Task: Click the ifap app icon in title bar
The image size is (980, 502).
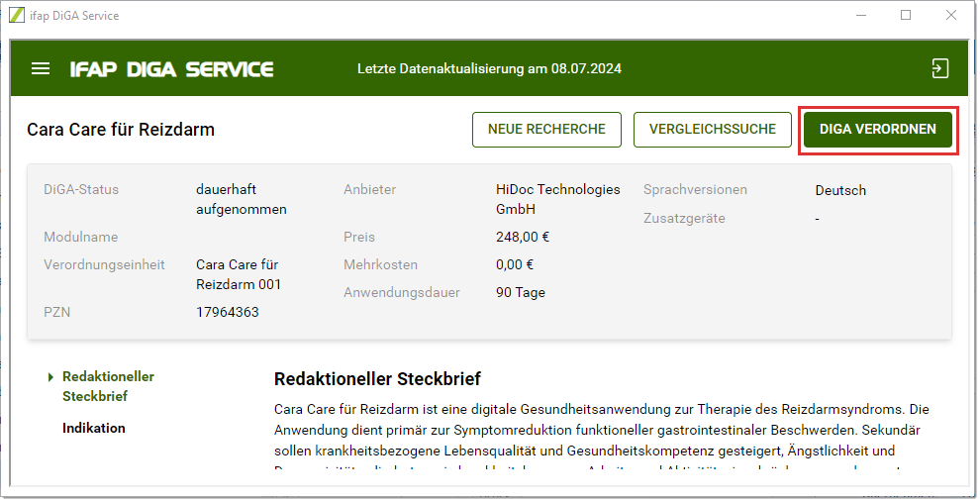Action: [17, 16]
